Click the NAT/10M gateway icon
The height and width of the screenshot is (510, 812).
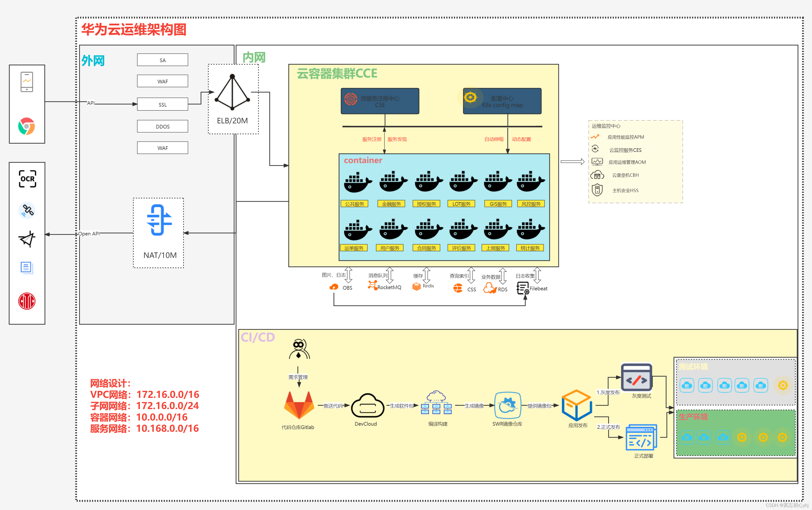[x=159, y=220]
